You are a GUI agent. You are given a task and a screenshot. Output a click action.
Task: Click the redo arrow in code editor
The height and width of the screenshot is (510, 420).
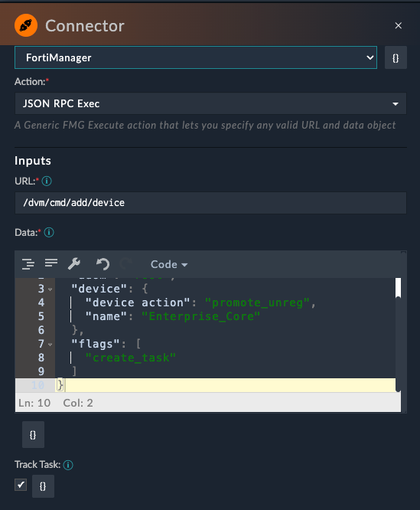[126, 263]
